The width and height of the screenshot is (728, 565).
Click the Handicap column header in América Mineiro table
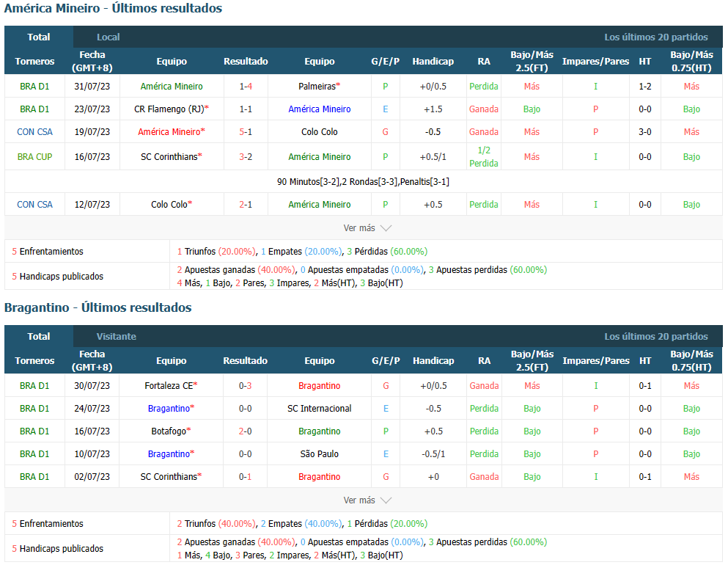[433, 61]
